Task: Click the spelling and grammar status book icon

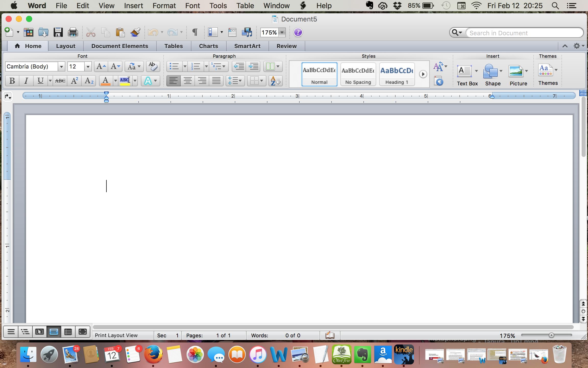Action: tap(330, 335)
